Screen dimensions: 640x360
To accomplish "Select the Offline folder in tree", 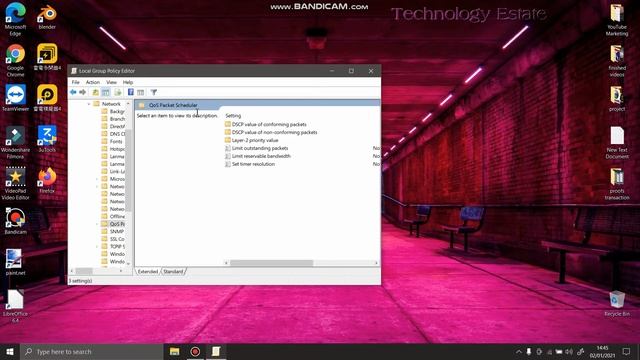I will pos(113,216).
